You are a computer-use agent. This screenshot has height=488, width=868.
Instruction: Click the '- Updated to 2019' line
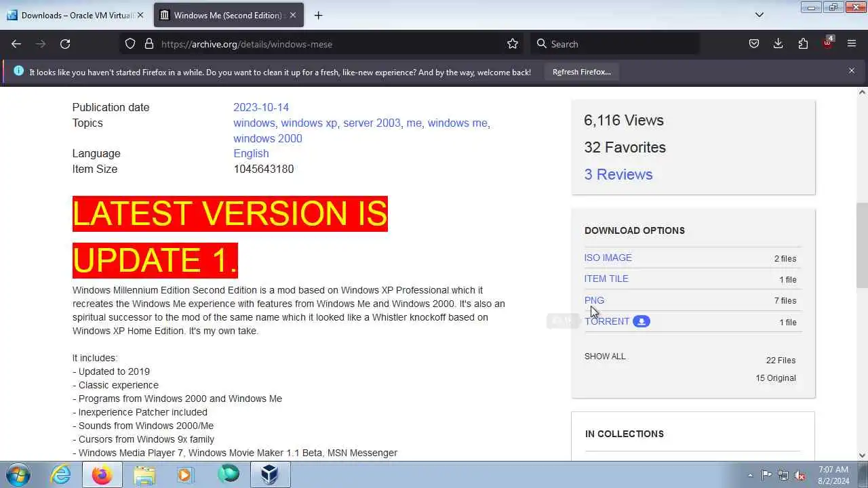tap(111, 371)
